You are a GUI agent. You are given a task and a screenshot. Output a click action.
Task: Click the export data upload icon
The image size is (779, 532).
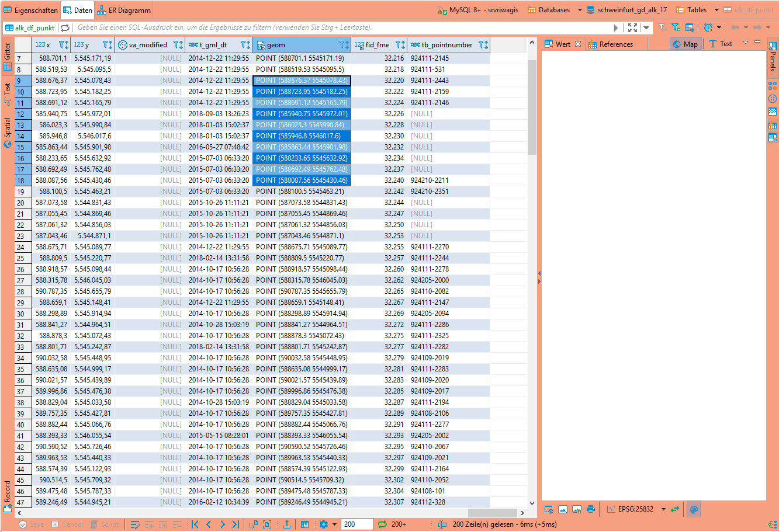(287, 524)
